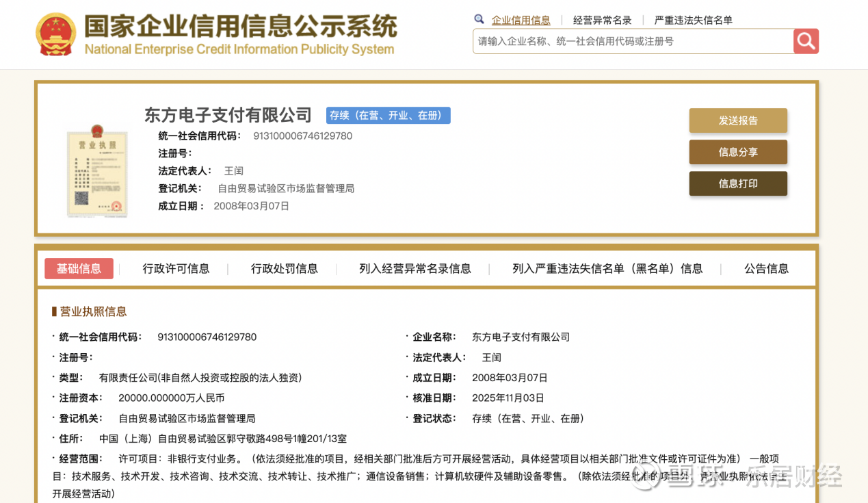Viewport: 868px width, 503px height.
Task: Select the 严重违法失信名单 search category
Action: 693,20
